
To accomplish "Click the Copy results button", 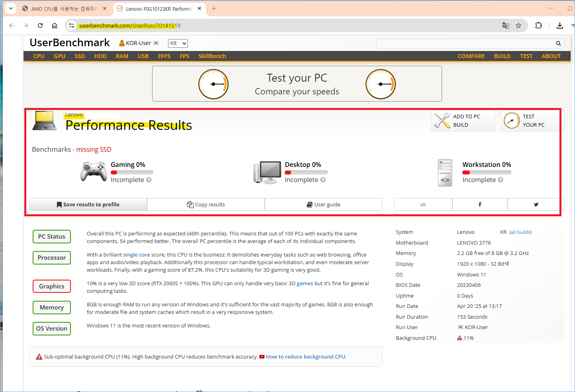I will [x=206, y=204].
